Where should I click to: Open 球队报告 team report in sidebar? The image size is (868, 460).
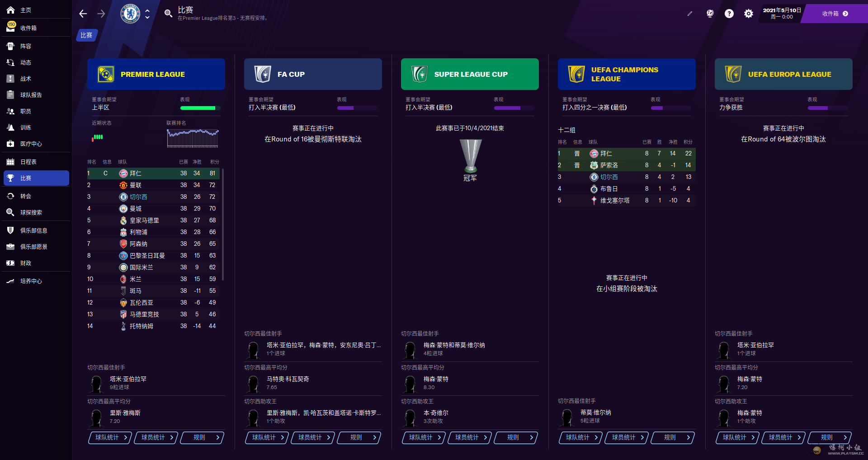click(x=36, y=95)
